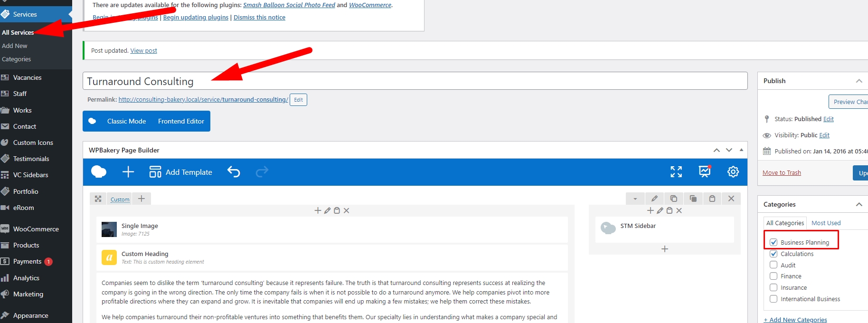Go to Services Categories submenu
Image resolution: width=868 pixels, height=323 pixels.
pos(17,59)
